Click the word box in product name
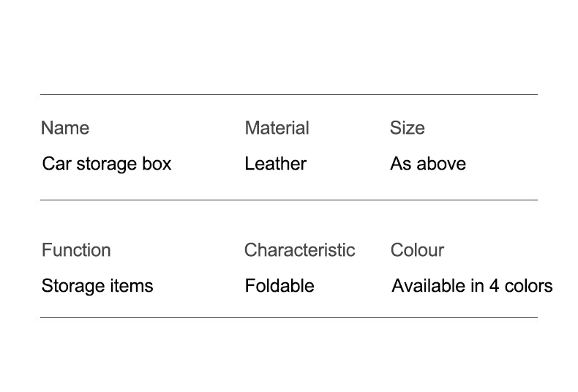The height and width of the screenshot is (392, 578). [157, 164]
